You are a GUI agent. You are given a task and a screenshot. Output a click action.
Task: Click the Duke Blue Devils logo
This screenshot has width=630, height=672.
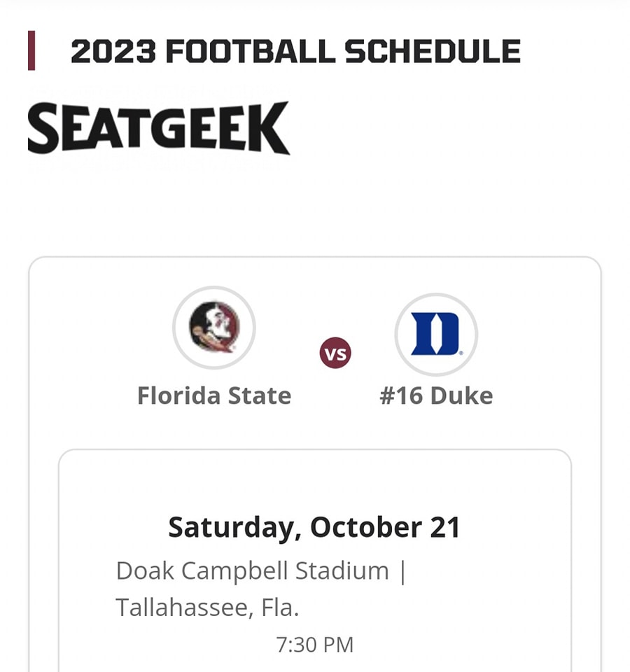[x=435, y=334]
